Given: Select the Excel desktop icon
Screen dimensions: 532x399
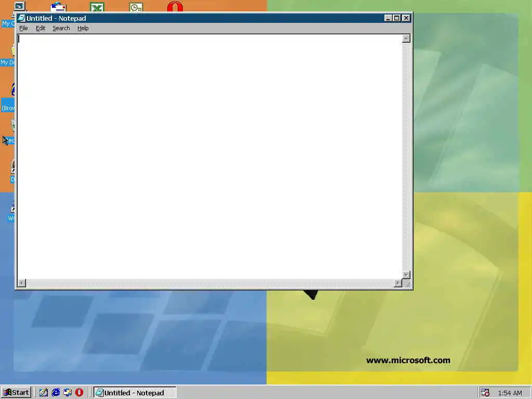Looking at the screenshot, I should 97,7.
